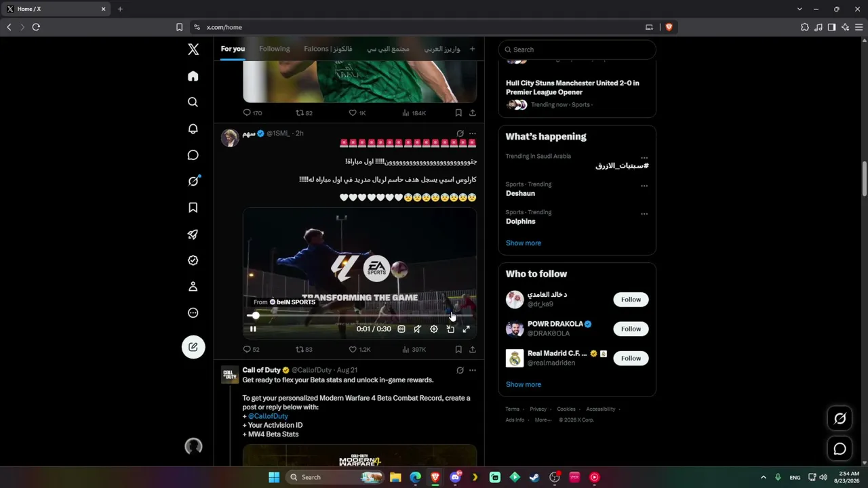Share the top post with 184K views
868x488 pixels.
point(473,113)
